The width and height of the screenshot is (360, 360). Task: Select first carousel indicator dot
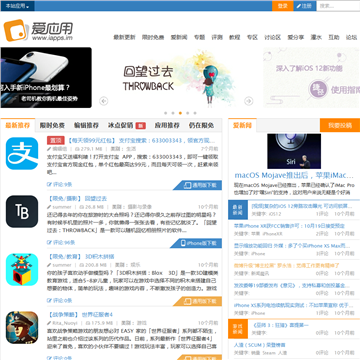click(166, 113)
